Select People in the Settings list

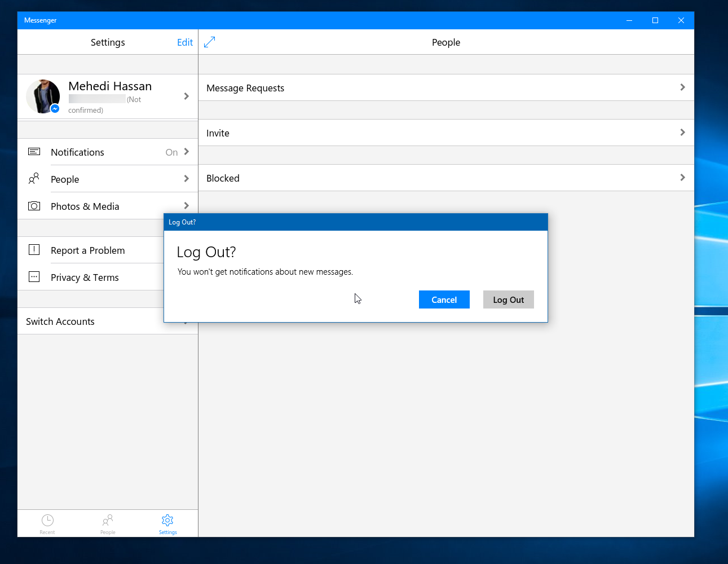[x=108, y=179]
